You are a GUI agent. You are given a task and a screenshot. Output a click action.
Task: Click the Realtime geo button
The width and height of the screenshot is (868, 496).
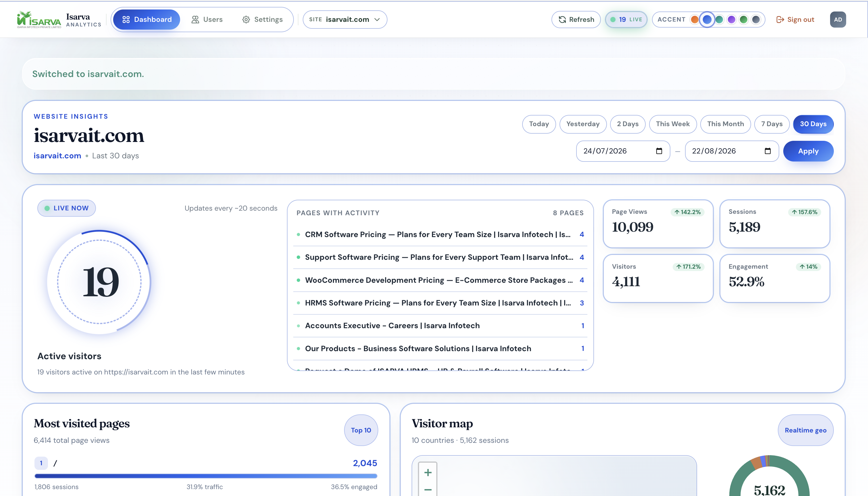[805, 430]
